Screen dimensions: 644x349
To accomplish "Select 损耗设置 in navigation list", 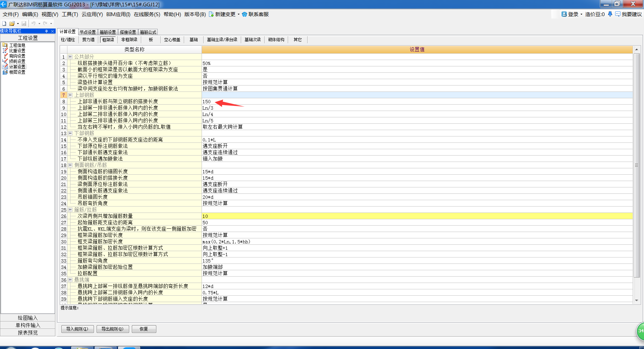I will click(x=17, y=61).
